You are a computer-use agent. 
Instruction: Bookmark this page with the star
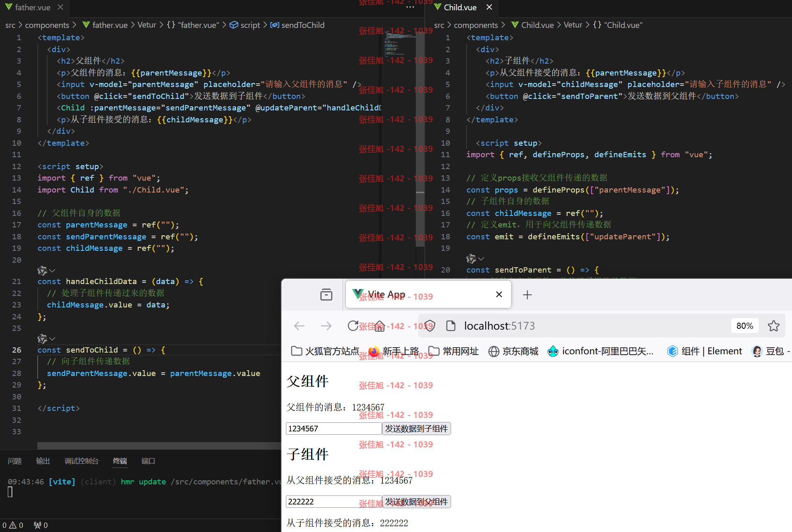[774, 326]
